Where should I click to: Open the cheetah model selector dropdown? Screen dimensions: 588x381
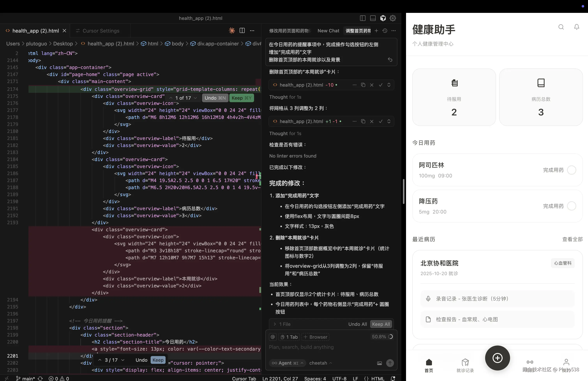(320, 363)
